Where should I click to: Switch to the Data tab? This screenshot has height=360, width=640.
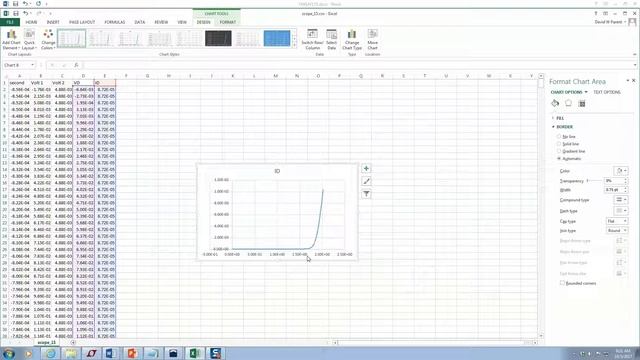click(140, 22)
